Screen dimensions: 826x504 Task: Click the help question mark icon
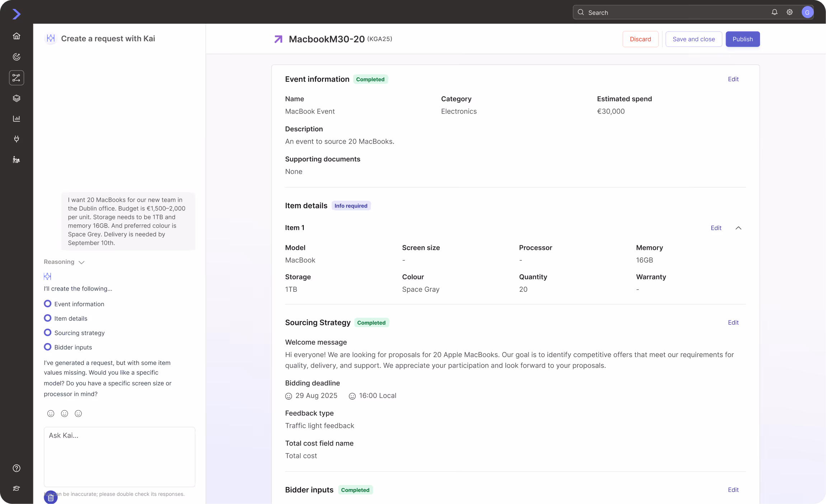tap(16, 468)
